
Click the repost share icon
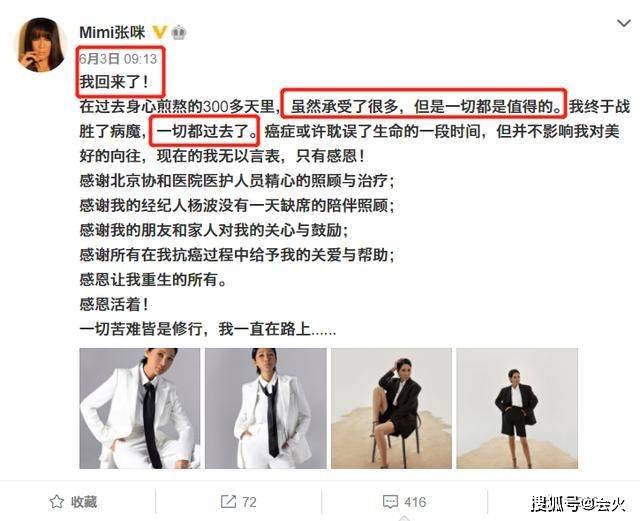(x=229, y=502)
